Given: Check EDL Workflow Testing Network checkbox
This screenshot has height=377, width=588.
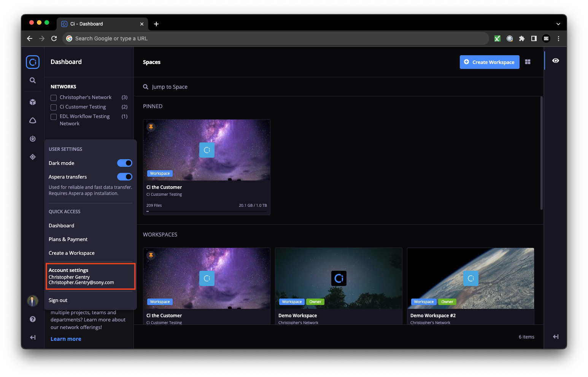Looking at the screenshot, I should click(54, 117).
